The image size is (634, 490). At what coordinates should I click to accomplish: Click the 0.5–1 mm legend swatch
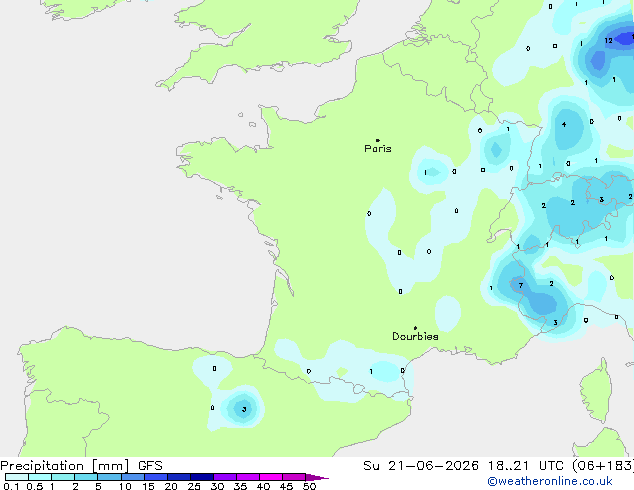point(40,477)
